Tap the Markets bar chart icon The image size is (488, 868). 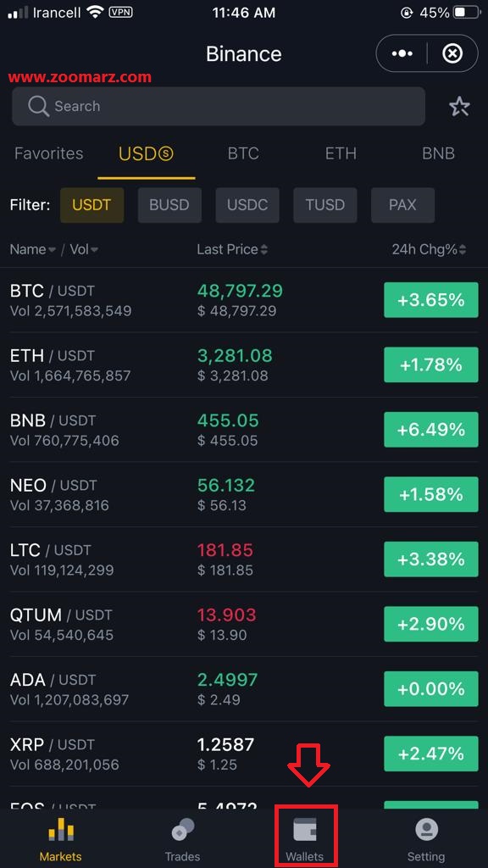(x=61, y=829)
